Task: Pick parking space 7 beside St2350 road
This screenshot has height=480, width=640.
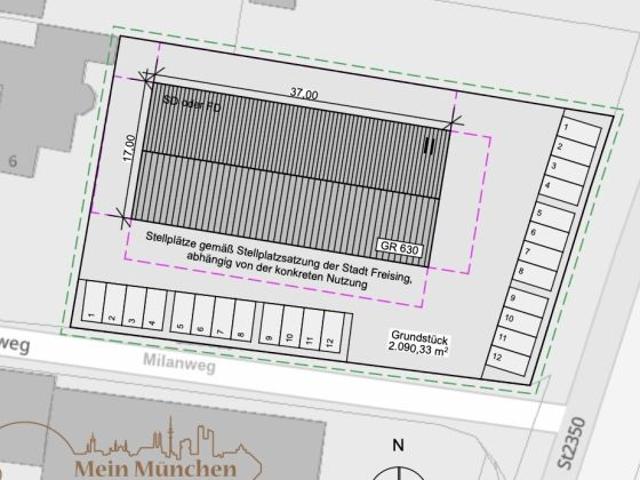Action: pos(541,256)
